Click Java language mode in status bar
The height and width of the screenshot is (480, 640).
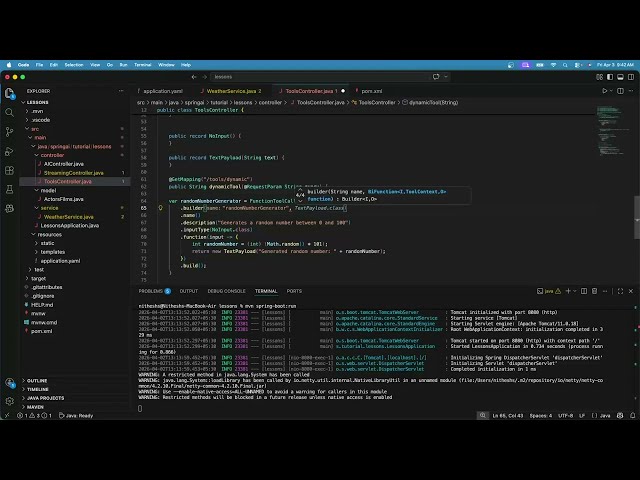point(605,416)
